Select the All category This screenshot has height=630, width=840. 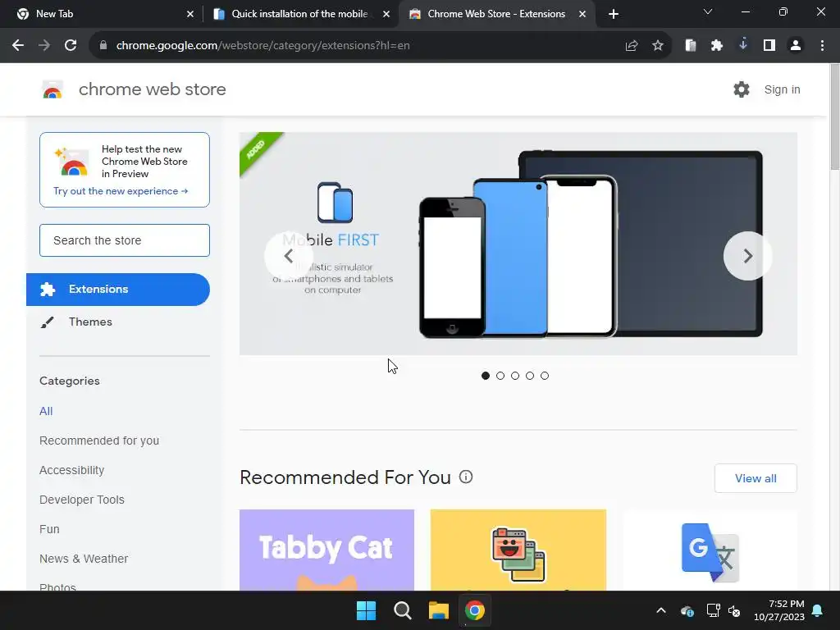pyautogui.click(x=46, y=411)
